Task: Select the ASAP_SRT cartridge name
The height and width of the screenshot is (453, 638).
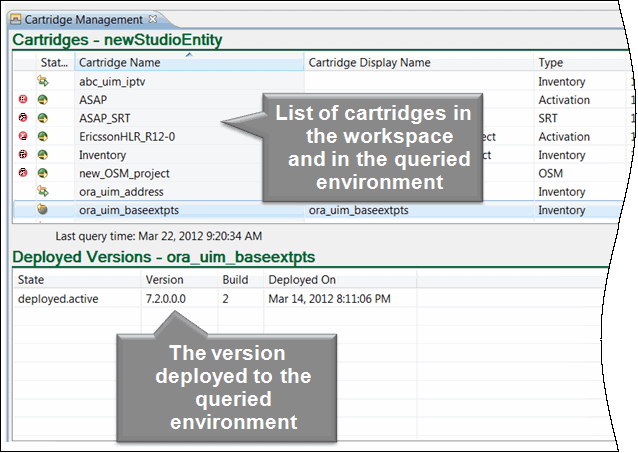Action: click(x=105, y=118)
